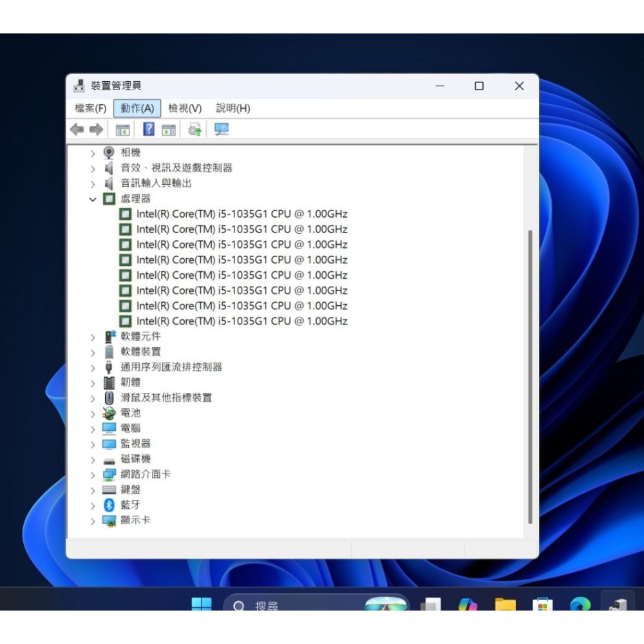
Task: Click the USB plug icon beside 通用序列匯流排控制器
Action: [109, 367]
